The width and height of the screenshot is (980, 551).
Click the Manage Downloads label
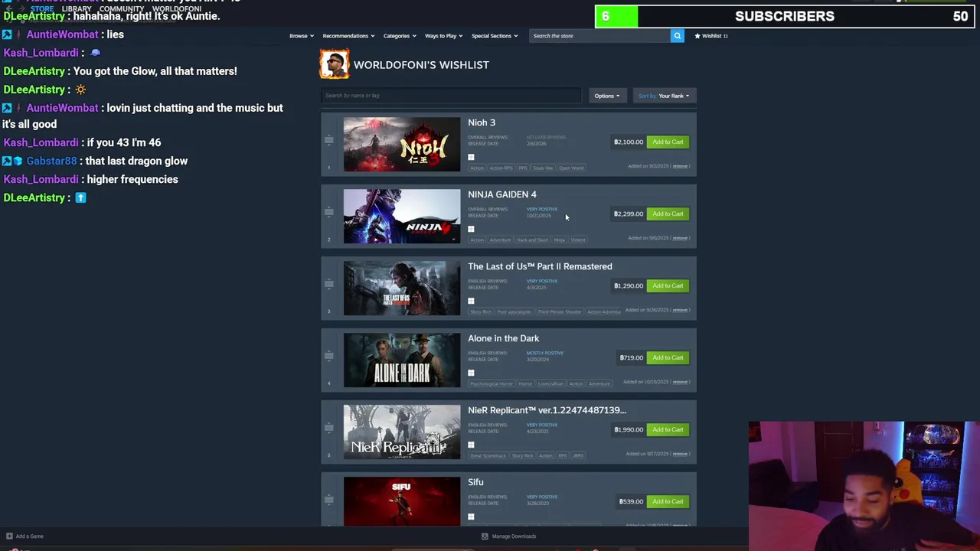(x=514, y=536)
